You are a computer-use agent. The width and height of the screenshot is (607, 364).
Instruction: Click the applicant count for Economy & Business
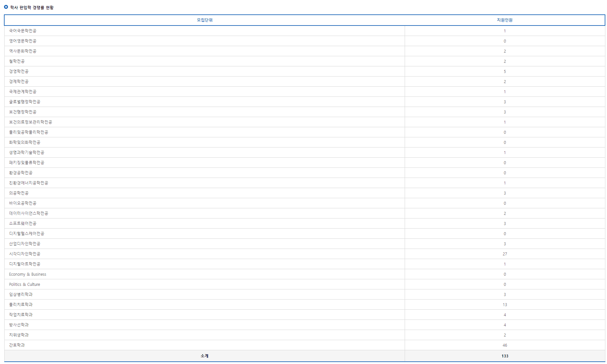[505, 274]
